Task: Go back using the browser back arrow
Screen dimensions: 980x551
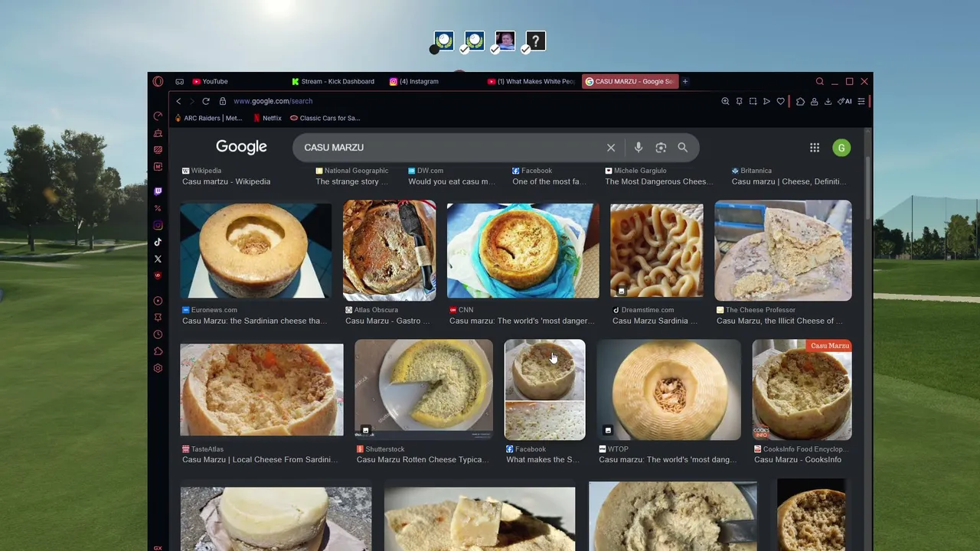Action: pos(178,101)
